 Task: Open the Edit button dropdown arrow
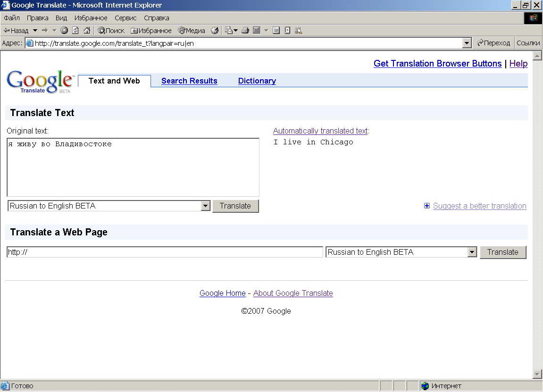pos(266,31)
